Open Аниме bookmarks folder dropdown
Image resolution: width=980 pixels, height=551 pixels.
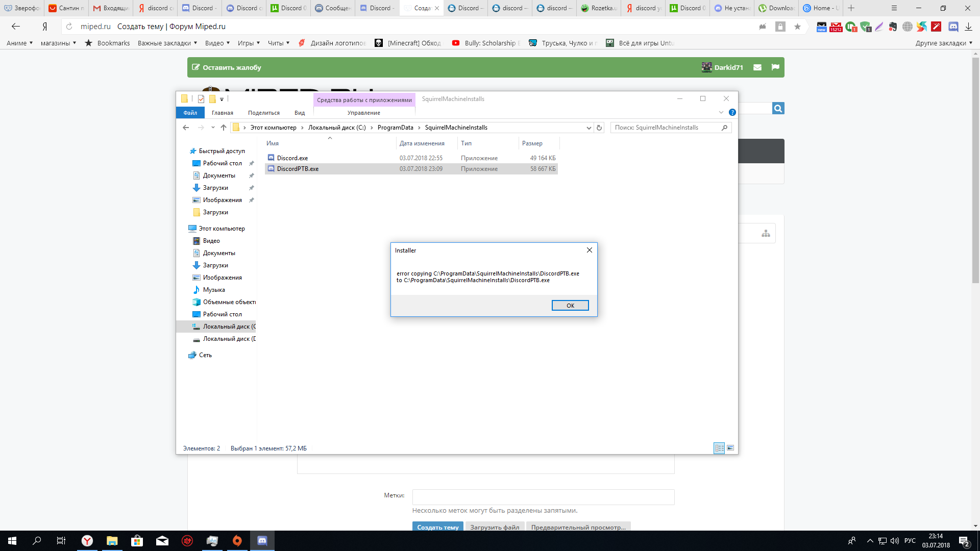tap(19, 43)
